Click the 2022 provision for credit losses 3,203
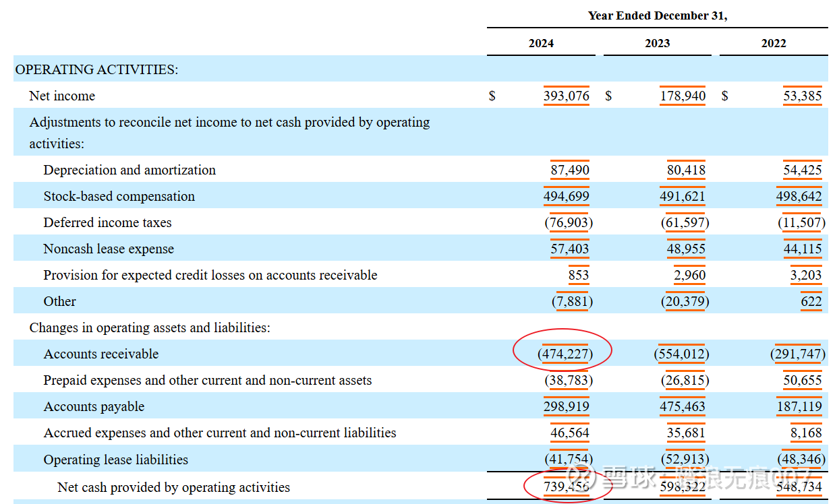The image size is (837, 504). coord(802,275)
